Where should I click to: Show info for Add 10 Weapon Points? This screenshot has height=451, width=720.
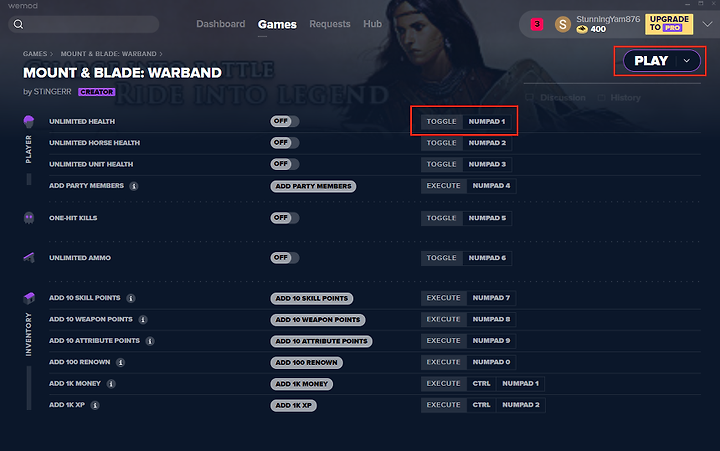pos(143,320)
